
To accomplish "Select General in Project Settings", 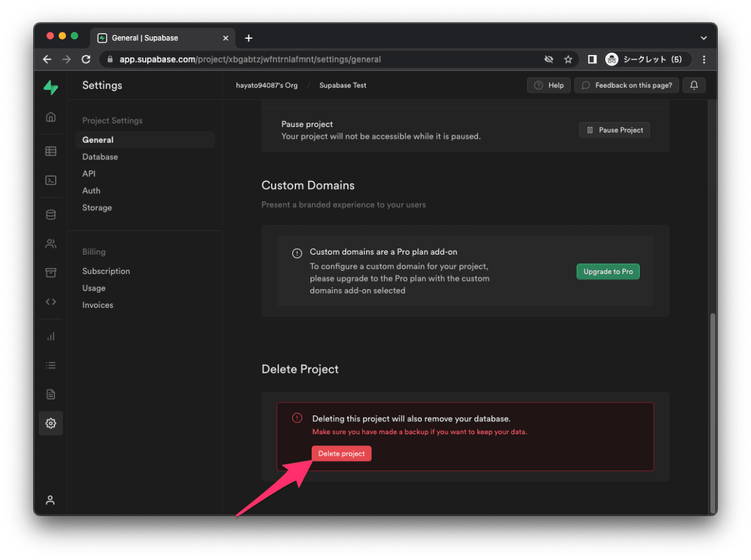I will click(x=145, y=140).
